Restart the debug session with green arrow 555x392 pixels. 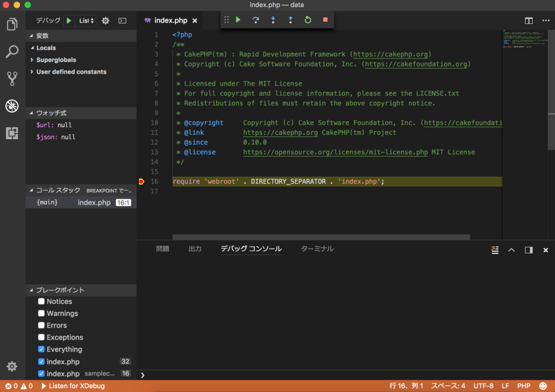[x=308, y=20]
